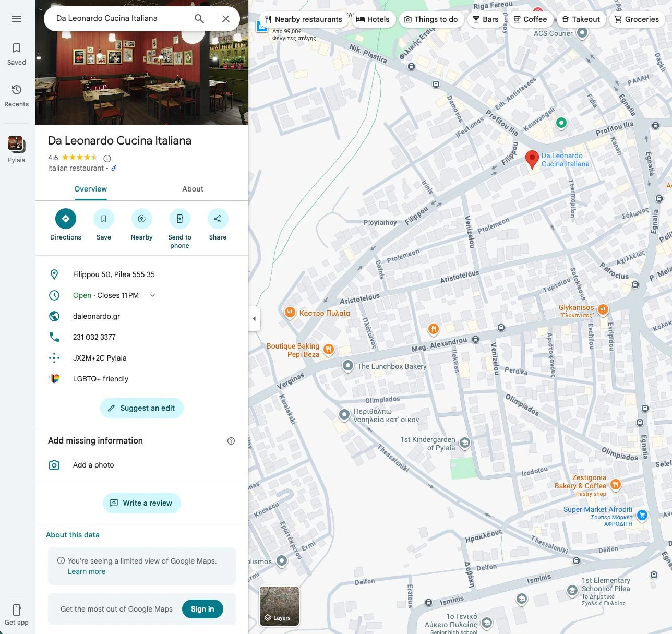672x634 pixels.
Task: Switch to the About tab
Action: [193, 189]
